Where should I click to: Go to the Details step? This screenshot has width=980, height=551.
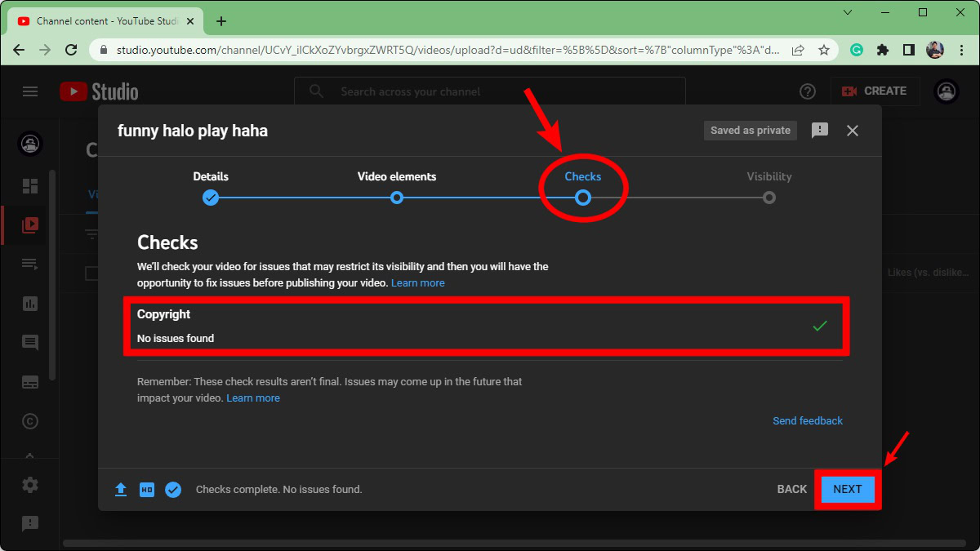click(x=211, y=198)
